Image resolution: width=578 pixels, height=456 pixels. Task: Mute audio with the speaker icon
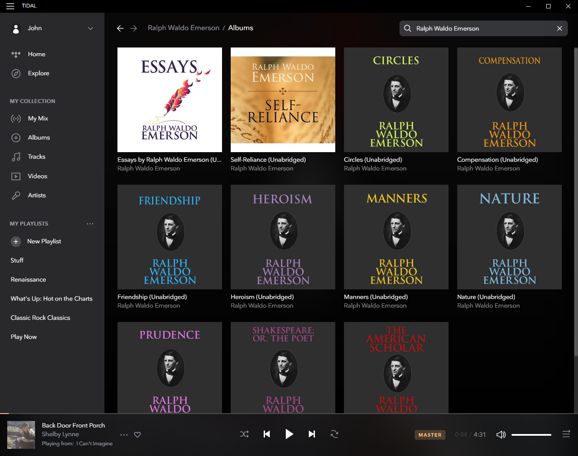[501, 435]
